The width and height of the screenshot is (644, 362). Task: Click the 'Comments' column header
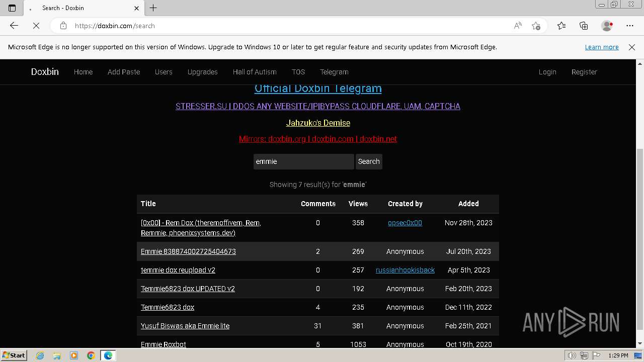click(x=318, y=204)
